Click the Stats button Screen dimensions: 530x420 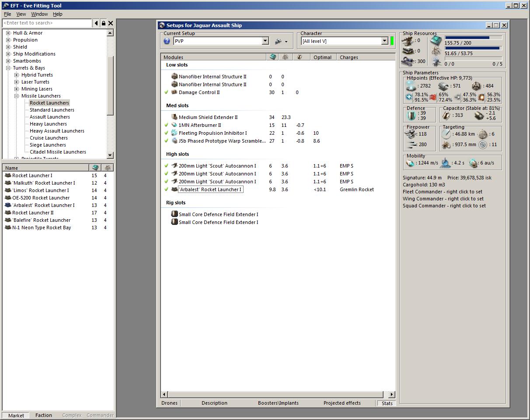point(387,403)
